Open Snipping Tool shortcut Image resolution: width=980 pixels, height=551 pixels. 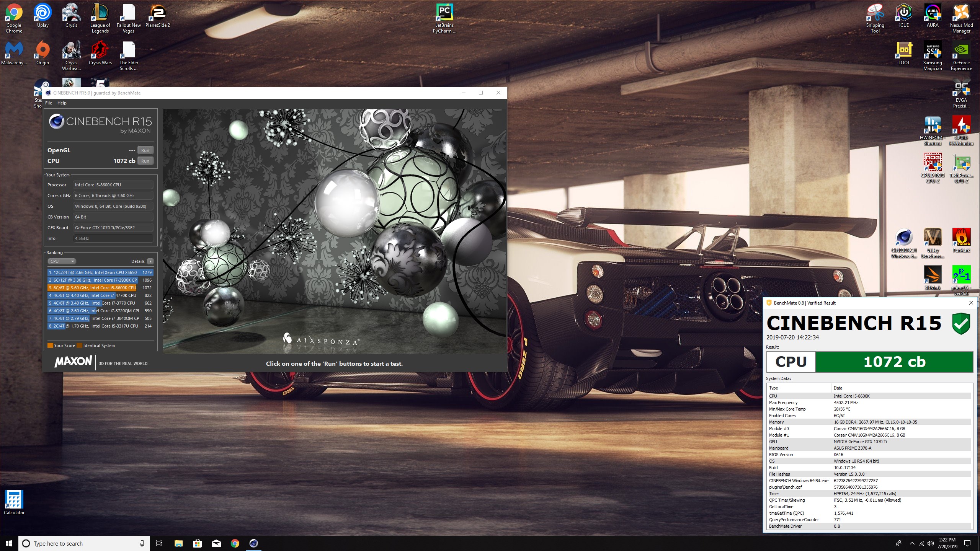click(x=875, y=18)
